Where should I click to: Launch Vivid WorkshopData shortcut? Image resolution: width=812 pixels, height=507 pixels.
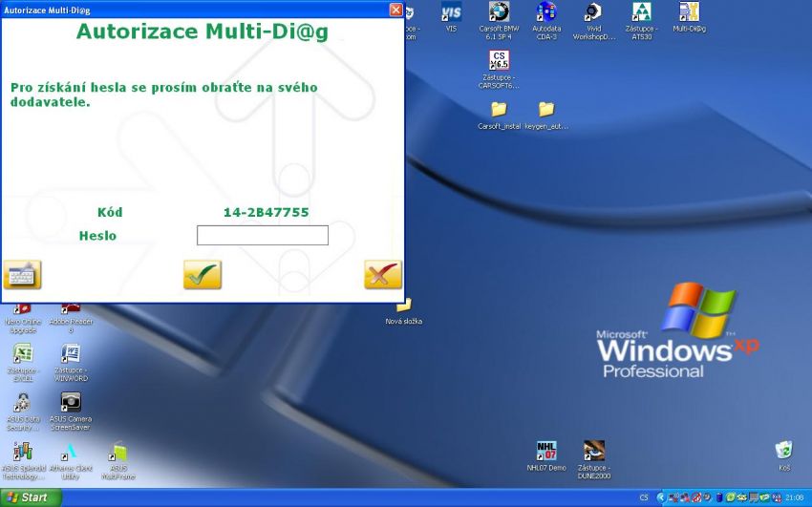point(594,21)
